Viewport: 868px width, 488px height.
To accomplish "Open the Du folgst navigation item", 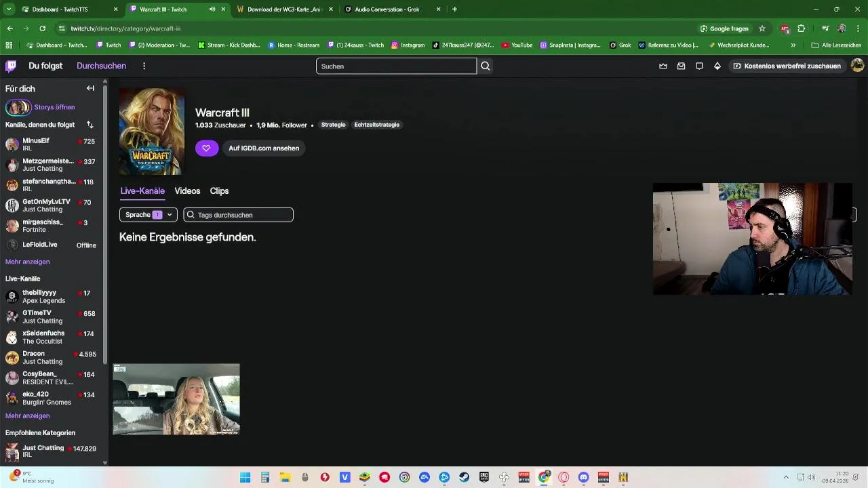I will tap(45, 66).
